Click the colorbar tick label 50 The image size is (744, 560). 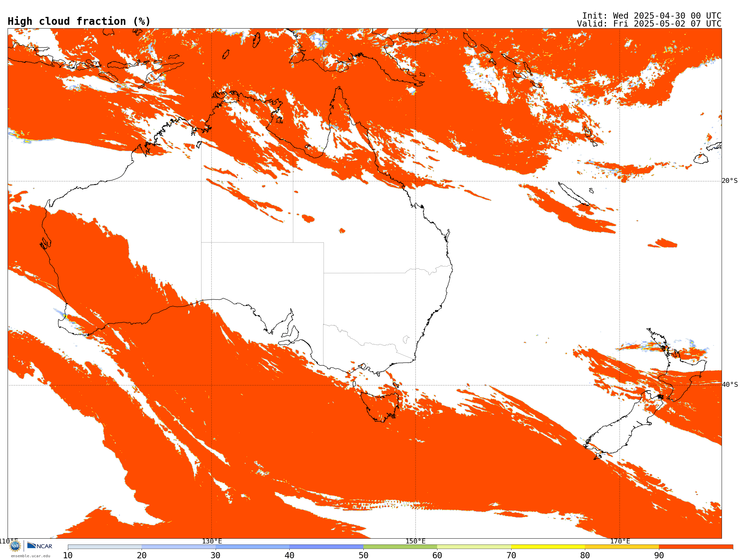point(363,556)
